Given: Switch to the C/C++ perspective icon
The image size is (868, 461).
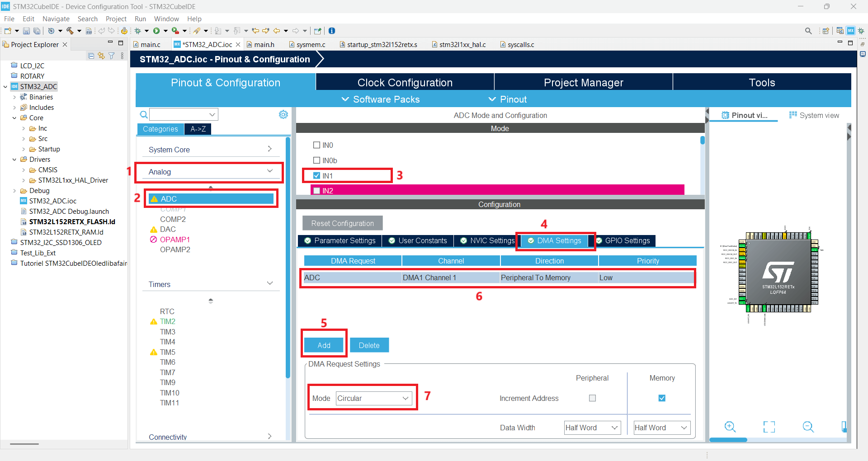Looking at the screenshot, I should 840,31.
